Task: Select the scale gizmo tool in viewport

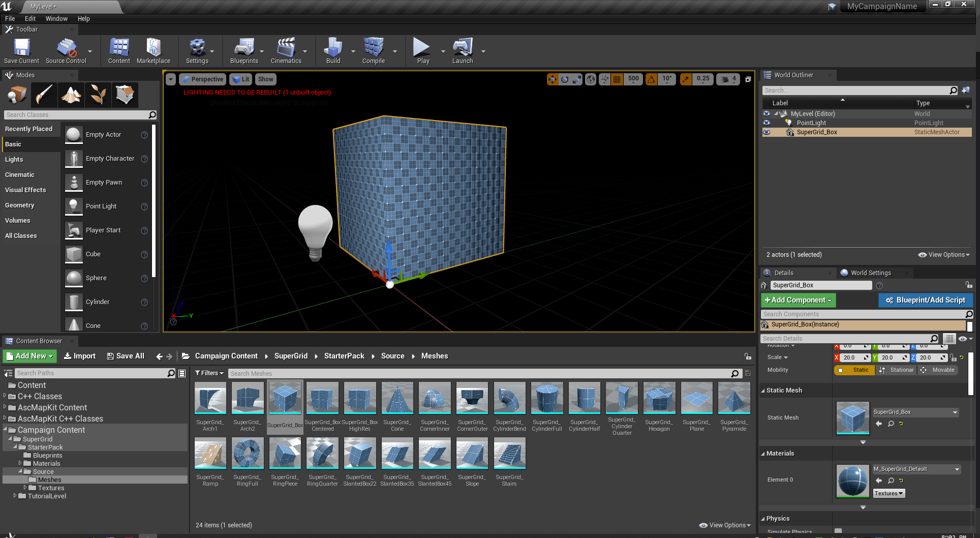Action: (577, 79)
